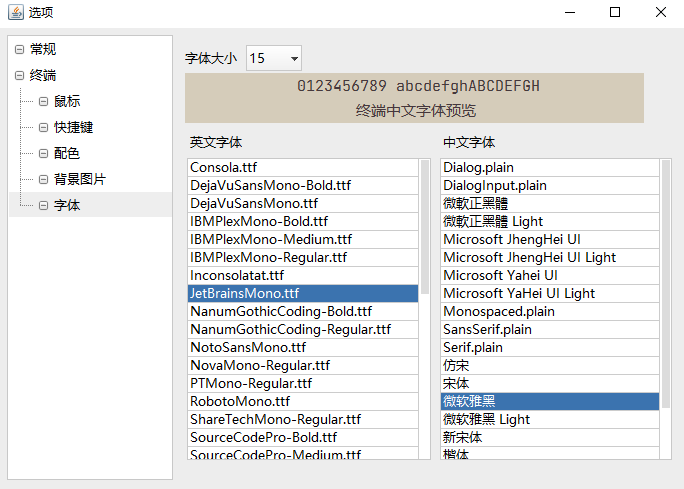Image resolution: width=684 pixels, height=489 pixels.
Task: Select the 字体 tree item
Action: point(67,205)
